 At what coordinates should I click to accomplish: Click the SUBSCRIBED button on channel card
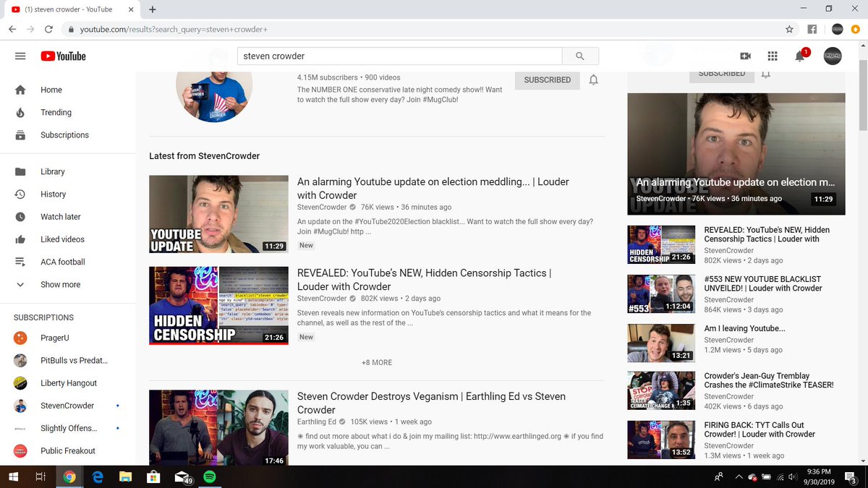point(547,80)
